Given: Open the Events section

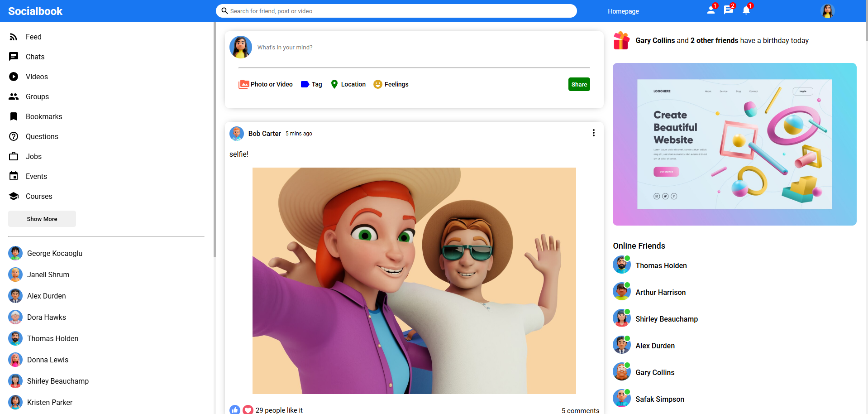Looking at the screenshot, I should pyautogui.click(x=37, y=176).
